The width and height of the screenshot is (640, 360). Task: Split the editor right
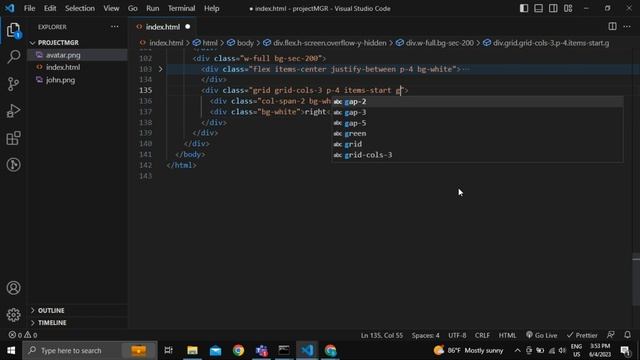[x=612, y=27]
